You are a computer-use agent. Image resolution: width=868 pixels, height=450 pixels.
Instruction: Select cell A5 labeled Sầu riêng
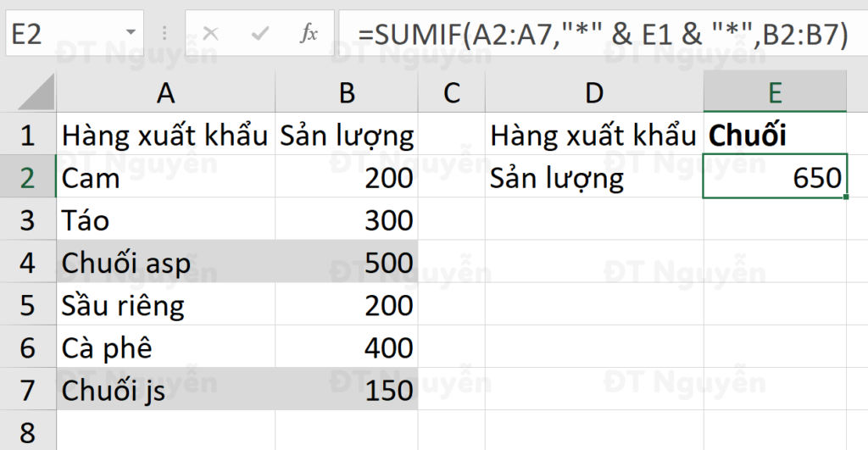166,305
